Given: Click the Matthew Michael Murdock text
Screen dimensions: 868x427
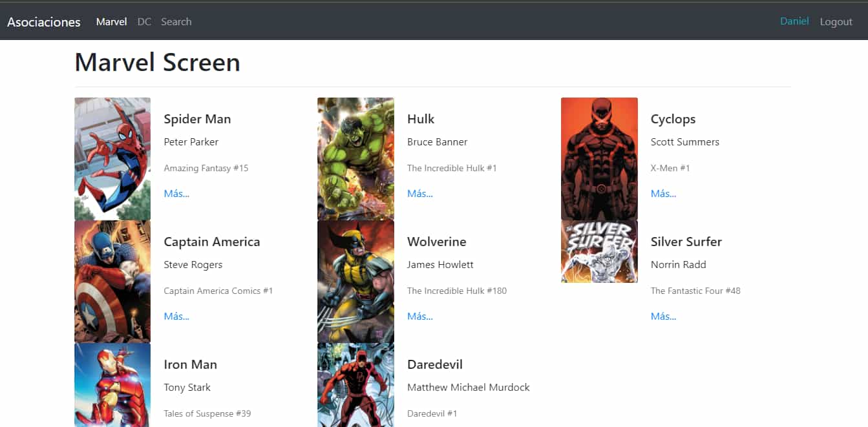Looking at the screenshot, I should [x=469, y=388].
